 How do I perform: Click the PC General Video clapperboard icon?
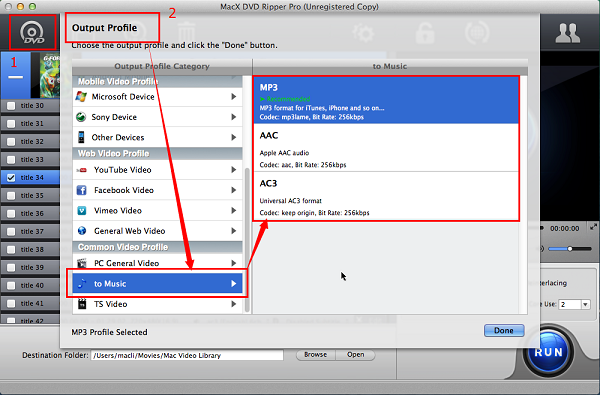point(82,263)
